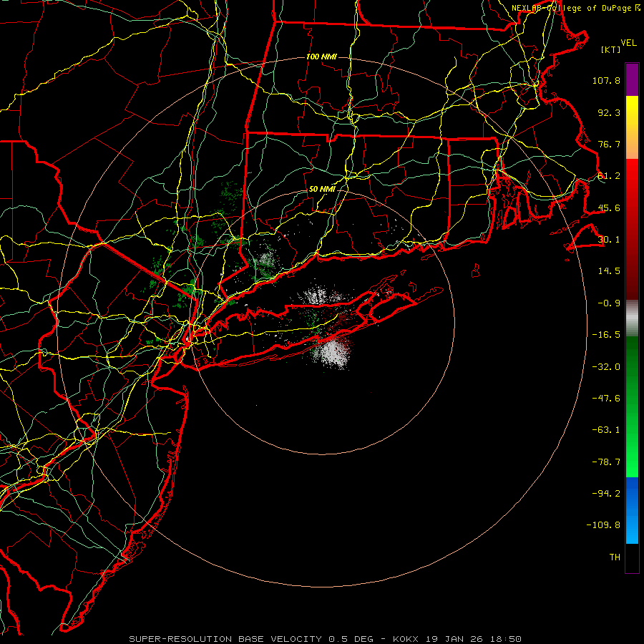Click the white echo cluster north of Long Island
The image size is (644, 644).
point(316,296)
